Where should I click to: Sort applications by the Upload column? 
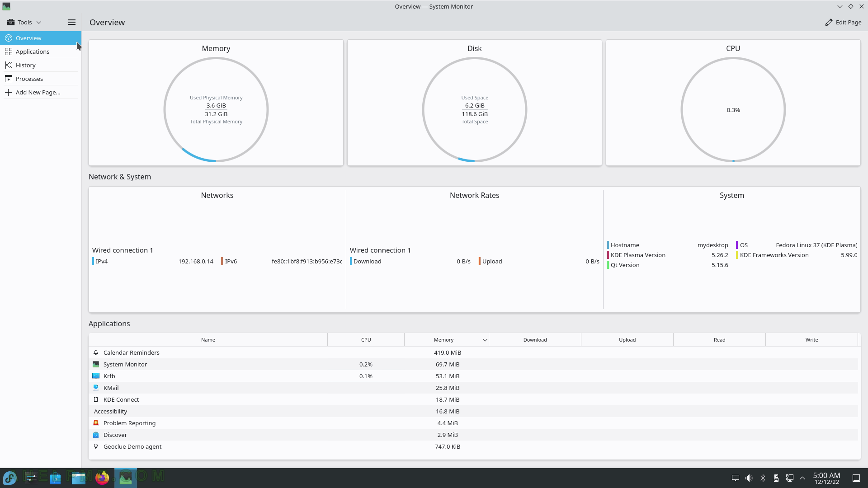(x=627, y=340)
